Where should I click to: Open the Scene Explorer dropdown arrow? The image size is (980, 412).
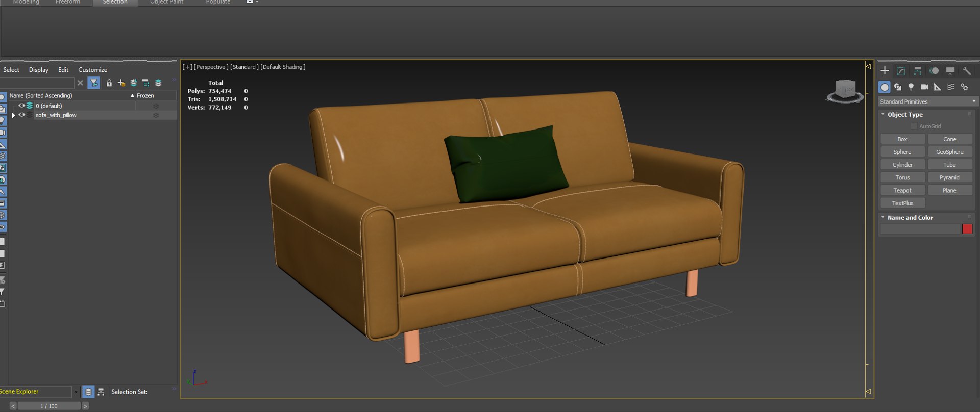pyautogui.click(x=76, y=392)
